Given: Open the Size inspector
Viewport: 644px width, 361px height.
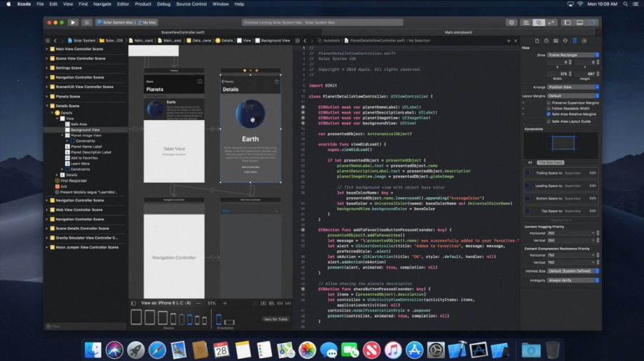Looking at the screenshot, I should 575,41.
